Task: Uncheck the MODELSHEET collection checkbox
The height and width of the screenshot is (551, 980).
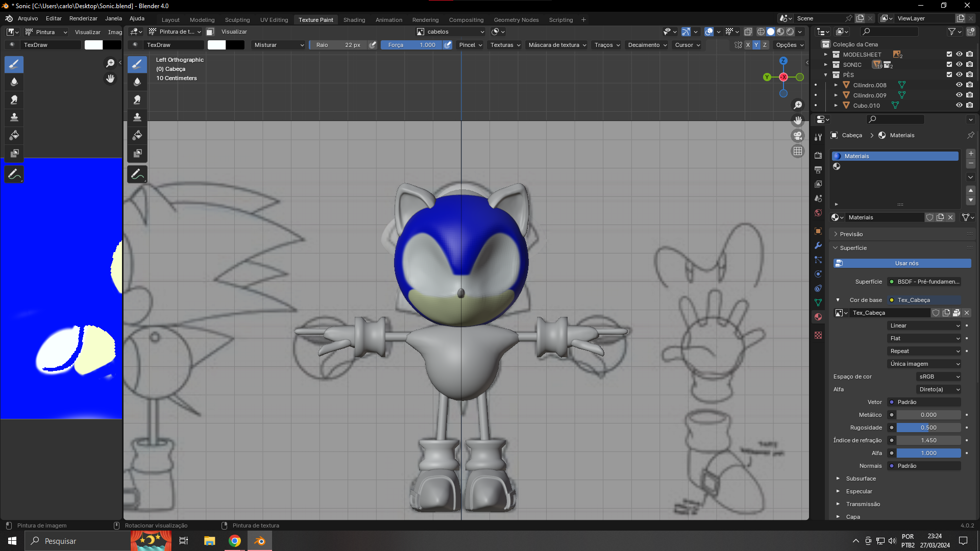Action: (949, 55)
